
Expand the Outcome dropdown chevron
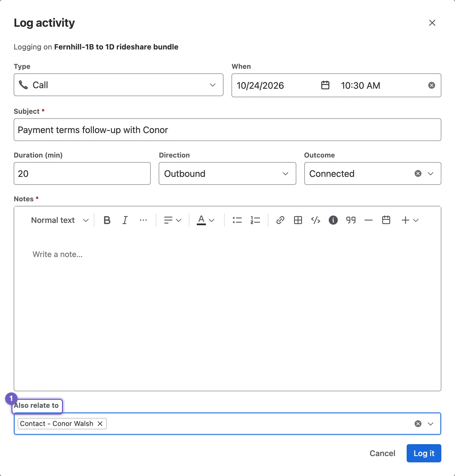tap(431, 173)
